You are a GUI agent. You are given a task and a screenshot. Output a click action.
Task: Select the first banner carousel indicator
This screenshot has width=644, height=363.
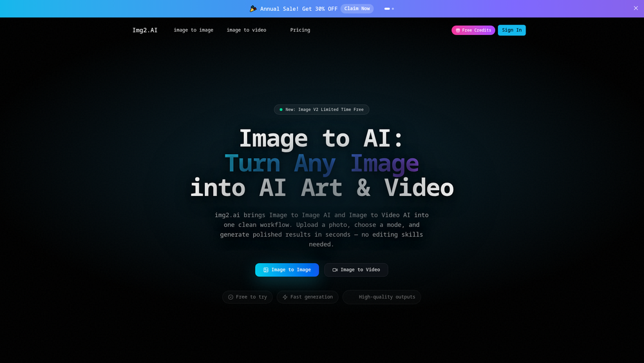click(387, 8)
